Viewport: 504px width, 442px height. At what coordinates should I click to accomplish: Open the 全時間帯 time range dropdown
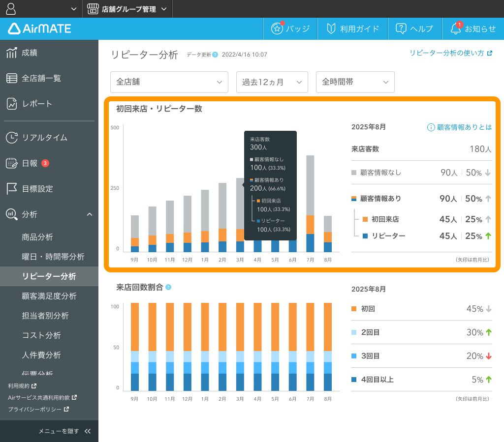click(355, 82)
